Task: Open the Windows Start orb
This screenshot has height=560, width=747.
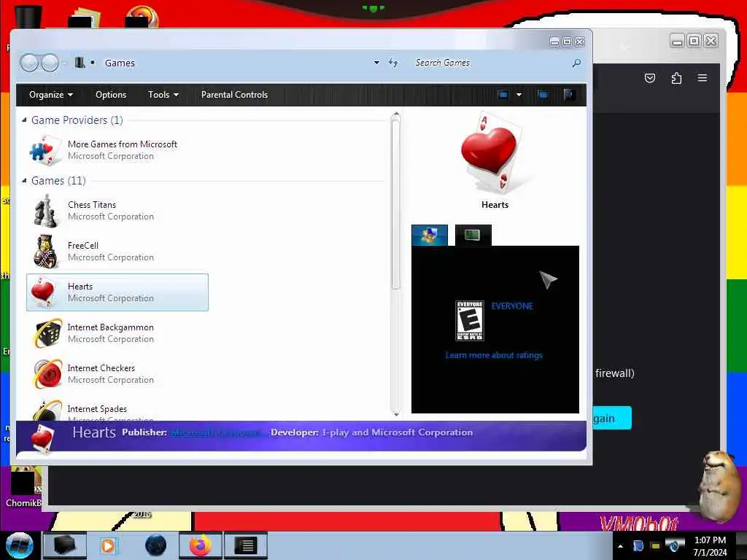Action: [x=20, y=545]
